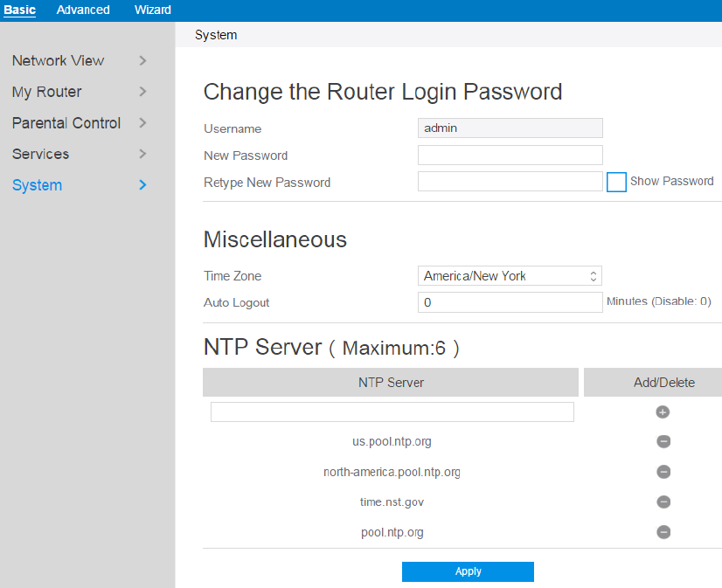Enable the Show Password checkbox
This screenshot has height=588, width=722.
tap(616, 182)
